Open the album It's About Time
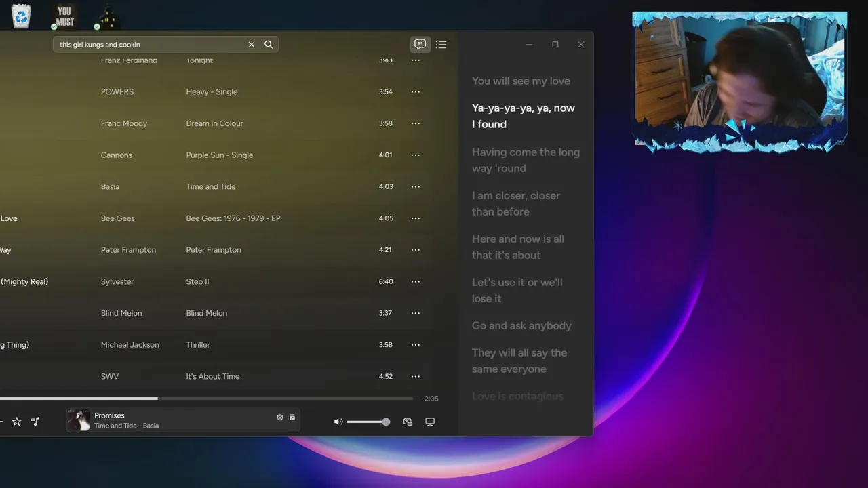Screen dimensions: 868x488 [x=213, y=377]
